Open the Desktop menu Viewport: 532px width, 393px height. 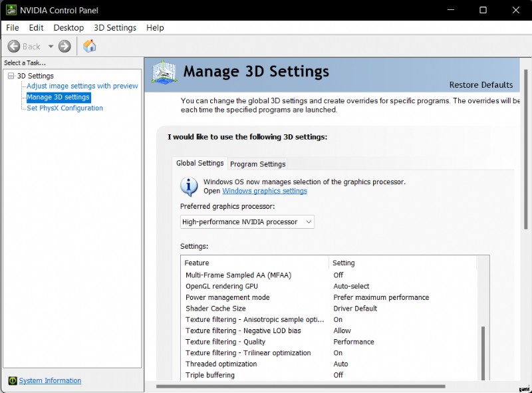68,27
